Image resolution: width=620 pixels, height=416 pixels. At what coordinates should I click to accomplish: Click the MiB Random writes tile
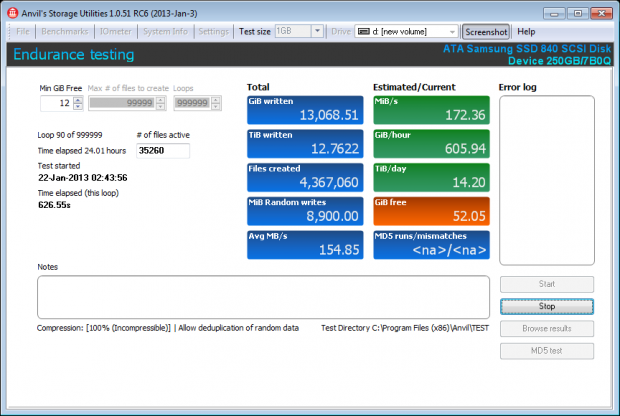pyautogui.click(x=305, y=211)
